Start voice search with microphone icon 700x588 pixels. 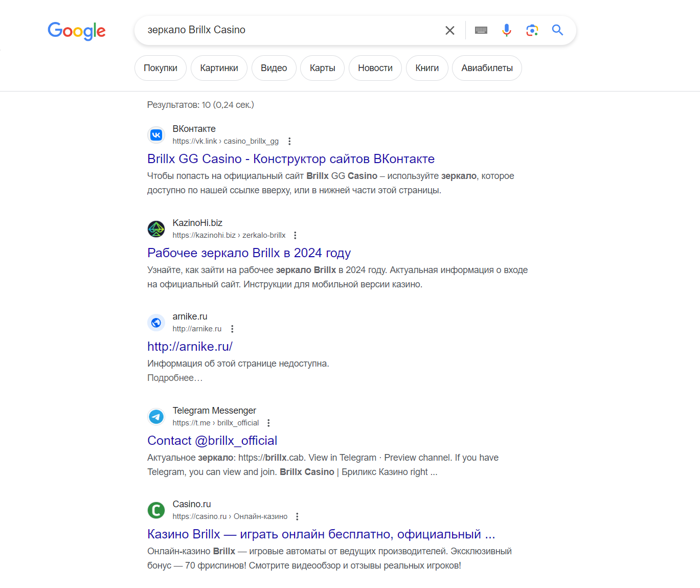click(x=507, y=30)
